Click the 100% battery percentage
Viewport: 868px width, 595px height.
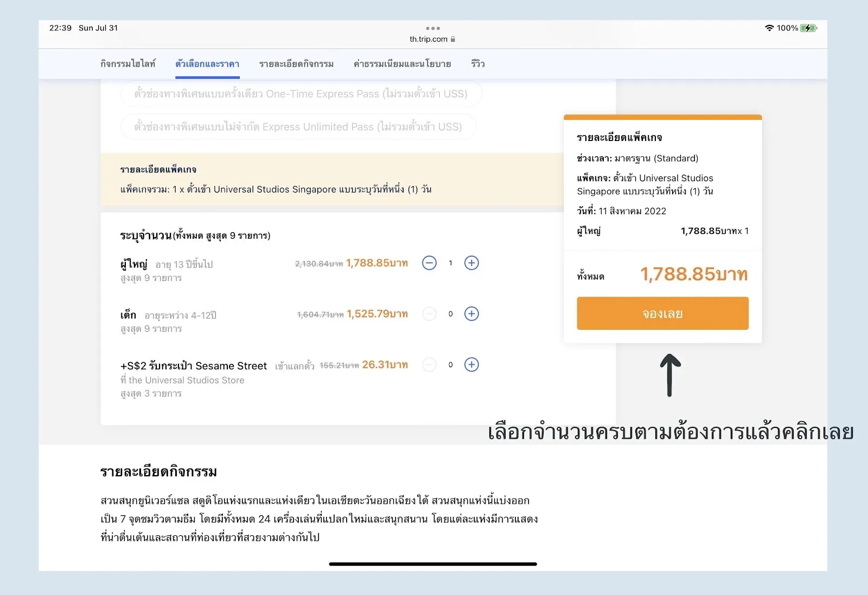tap(787, 28)
